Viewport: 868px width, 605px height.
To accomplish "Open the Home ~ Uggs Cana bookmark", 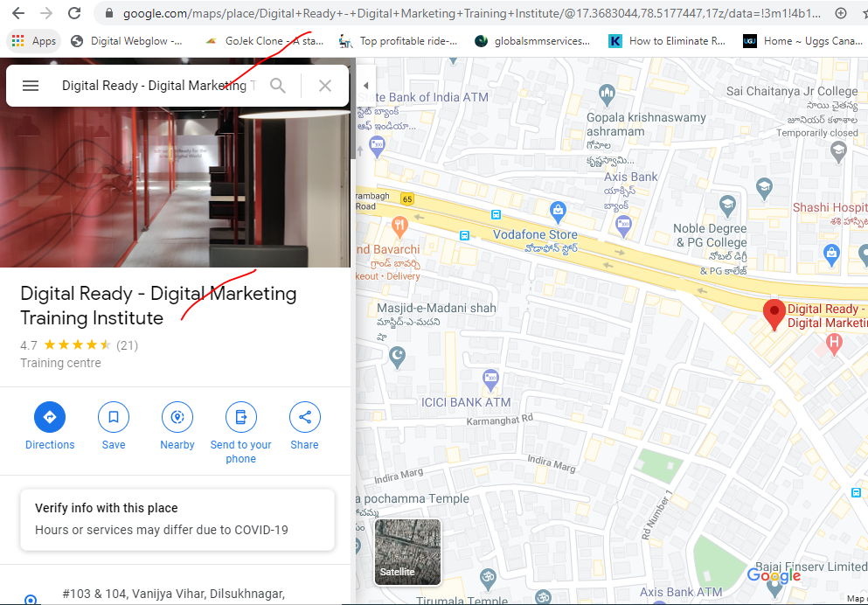I will (x=803, y=41).
